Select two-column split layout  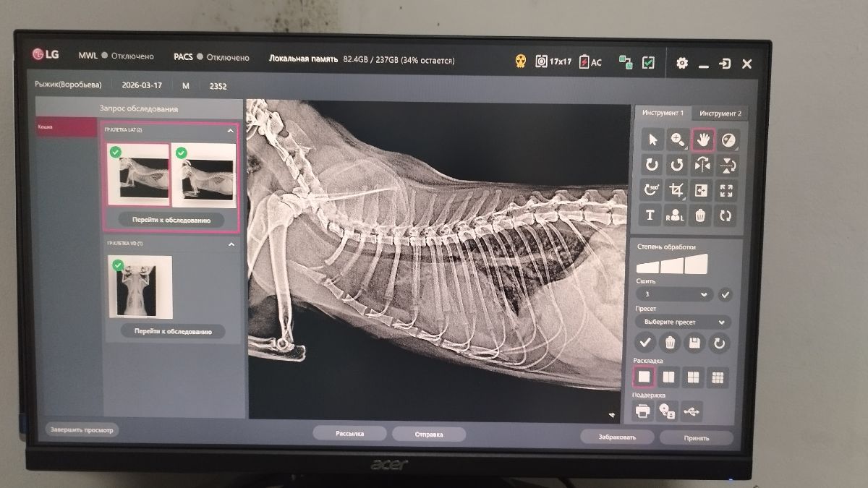pos(669,377)
